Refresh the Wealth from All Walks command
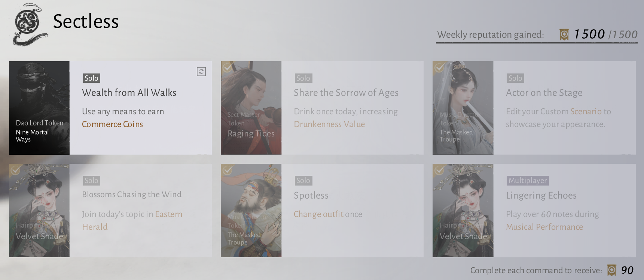Screen dimensions: 644x280 tap(201, 72)
